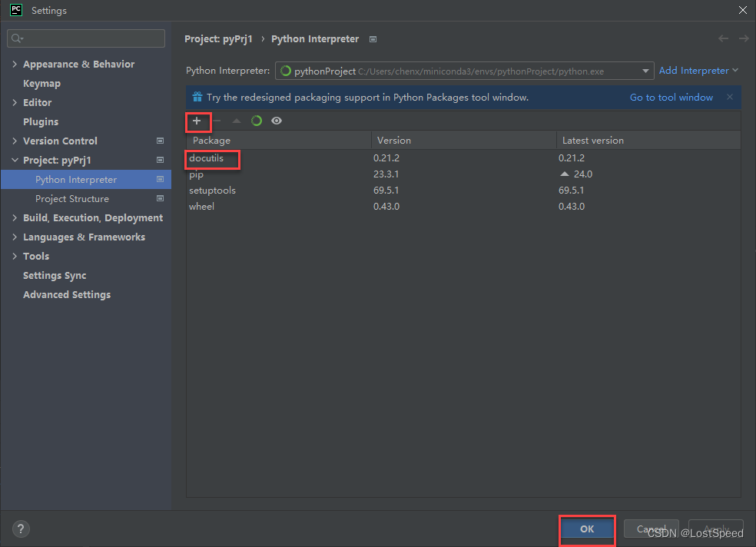
Task: Click the Go to tool window link
Action: click(671, 97)
